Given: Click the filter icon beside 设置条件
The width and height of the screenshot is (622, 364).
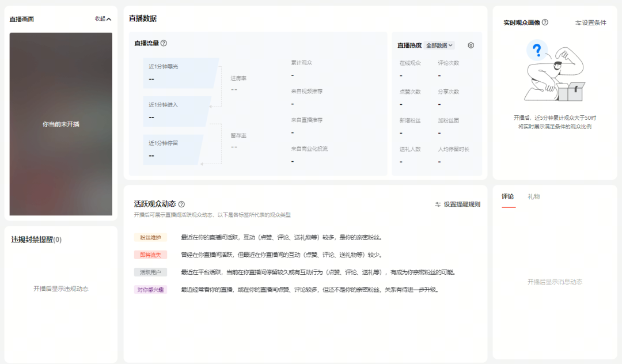Looking at the screenshot, I should pos(579,22).
